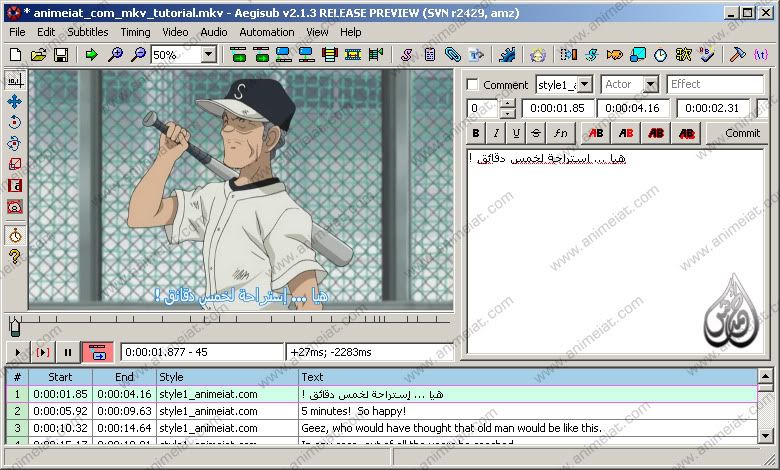Image resolution: width=780 pixels, height=470 pixels.
Task: Click the help question mark icon
Action: 15,257
